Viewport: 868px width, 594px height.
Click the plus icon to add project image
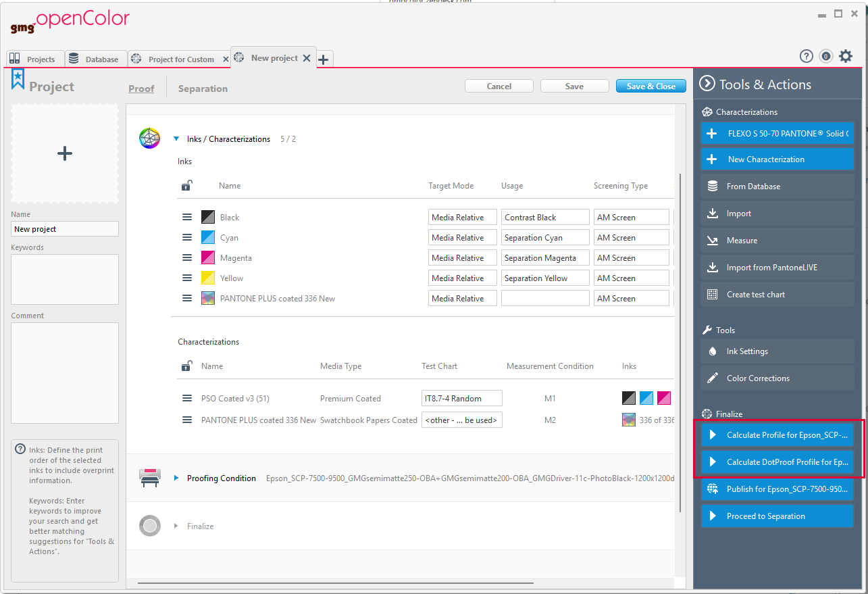64,153
